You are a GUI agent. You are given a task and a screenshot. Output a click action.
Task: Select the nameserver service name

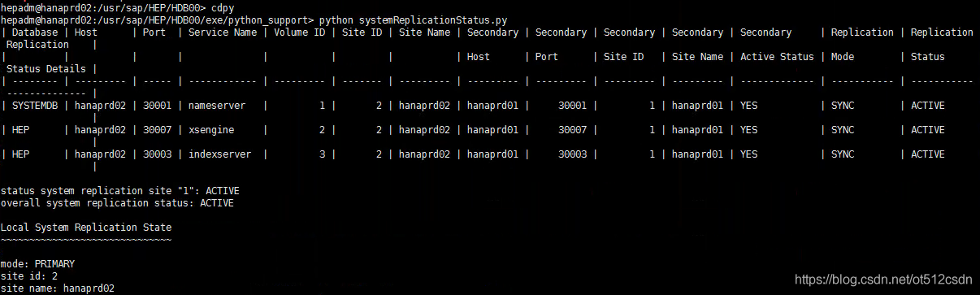[x=217, y=106]
